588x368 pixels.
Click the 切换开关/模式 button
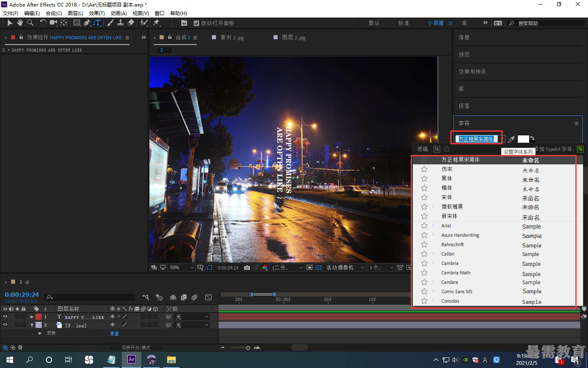[136, 348]
